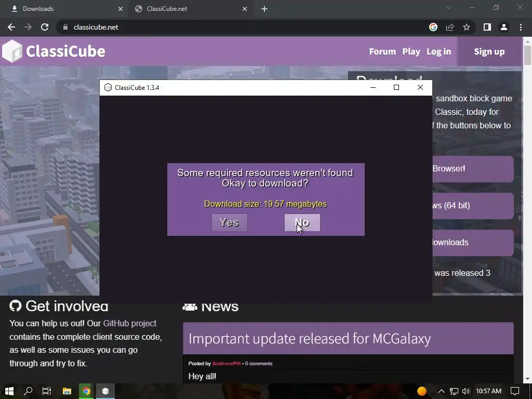Switch to ClassiCube in taskbar
This screenshot has height=399, width=532.
[105, 391]
